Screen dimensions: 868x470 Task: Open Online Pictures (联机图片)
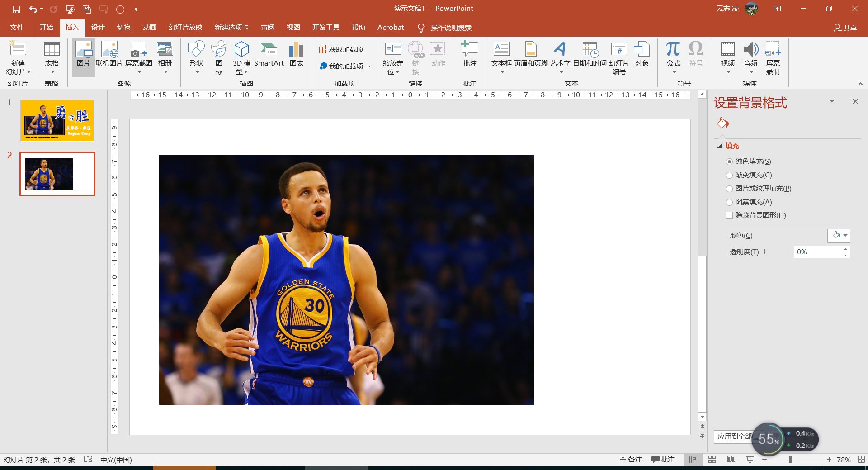[x=109, y=54]
